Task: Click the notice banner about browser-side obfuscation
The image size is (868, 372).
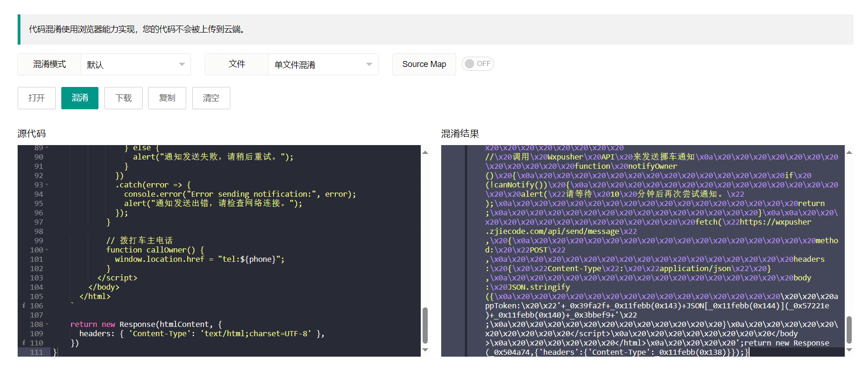Action: [436, 29]
